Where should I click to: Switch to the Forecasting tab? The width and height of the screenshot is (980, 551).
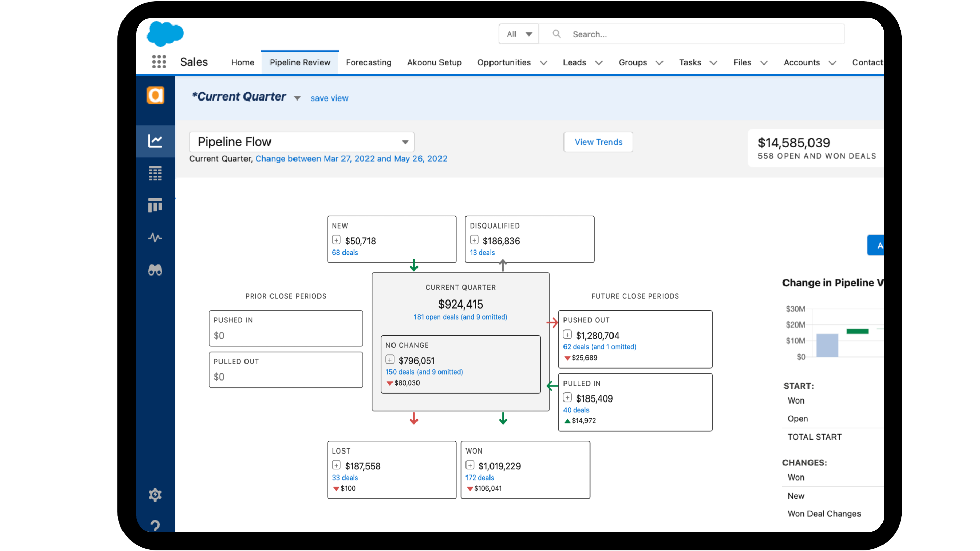click(x=369, y=62)
